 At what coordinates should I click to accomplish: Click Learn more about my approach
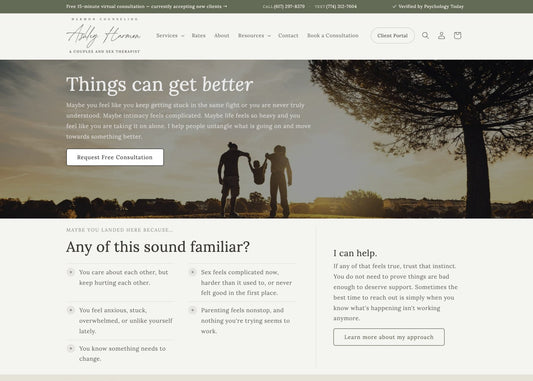(389, 337)
